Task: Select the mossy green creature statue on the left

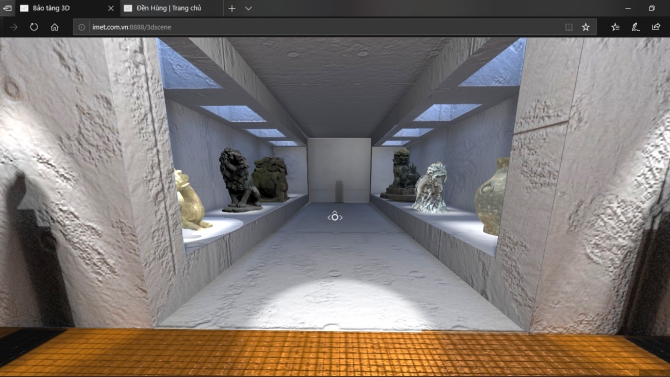Action: (271, 179)
